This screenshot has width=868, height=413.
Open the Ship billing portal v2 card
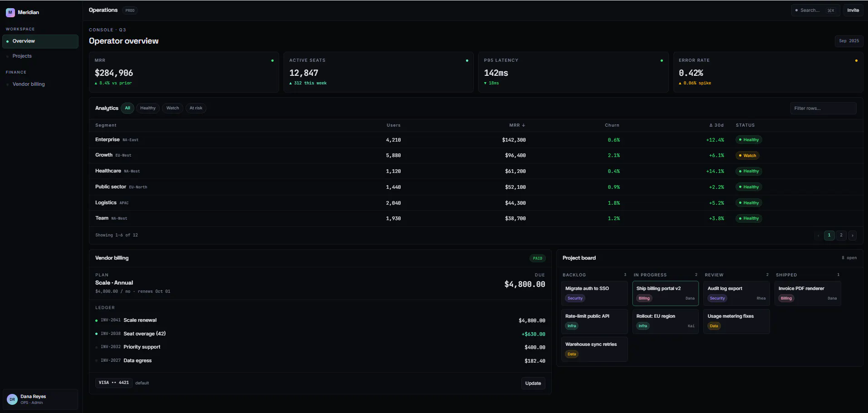coord(666,294)
